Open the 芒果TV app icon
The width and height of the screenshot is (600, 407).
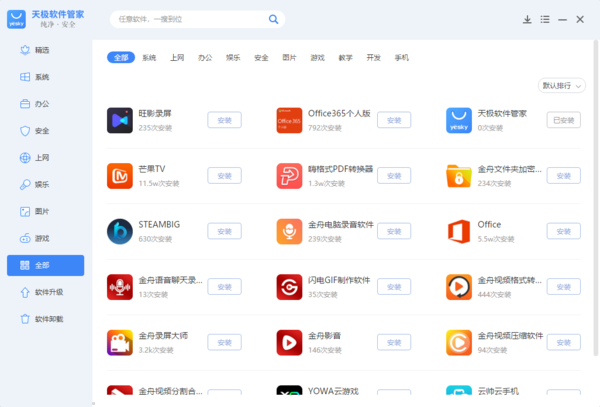coord(120,176)
